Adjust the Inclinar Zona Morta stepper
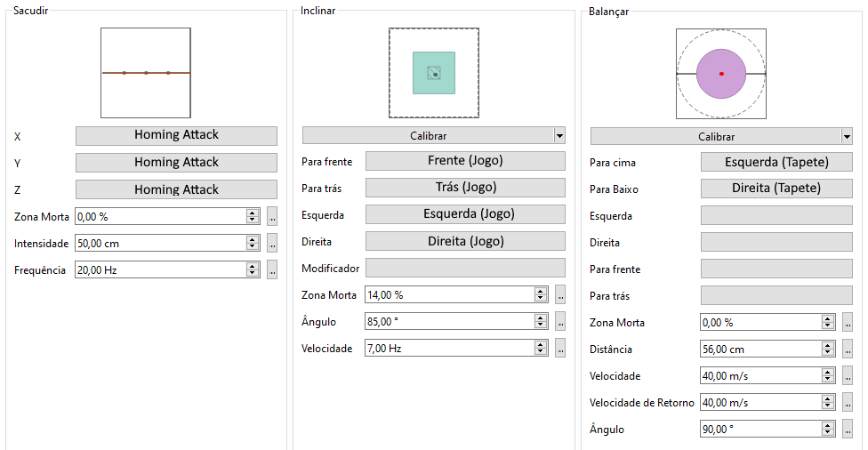The height and width of the screenshot is (450, 868). pos(541,295)
